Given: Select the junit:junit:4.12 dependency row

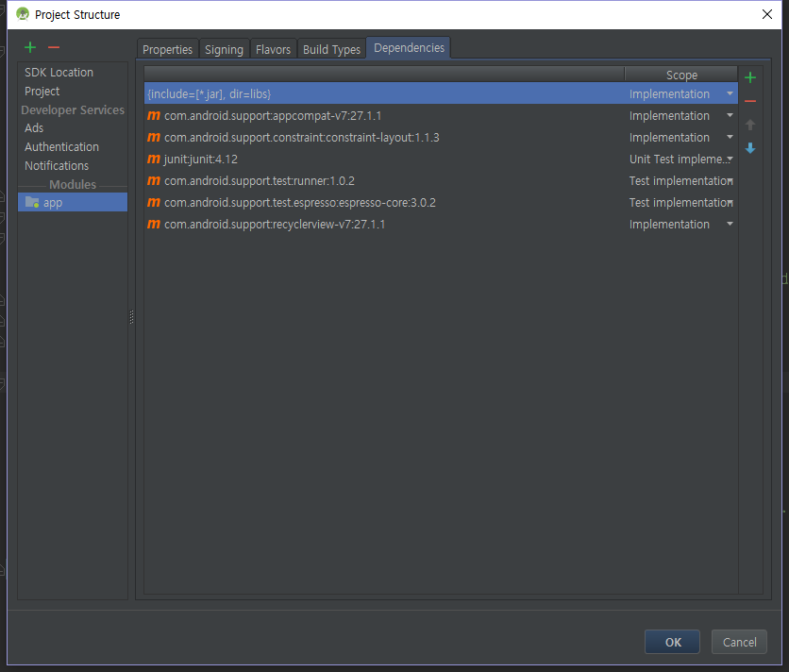Looking at the screenshot, I should click(441, 160).
